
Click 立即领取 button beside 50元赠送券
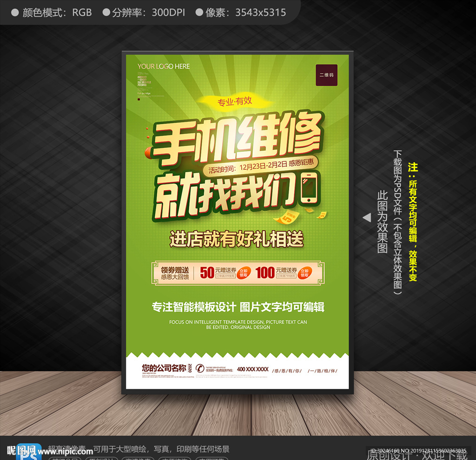click(244, 273)
